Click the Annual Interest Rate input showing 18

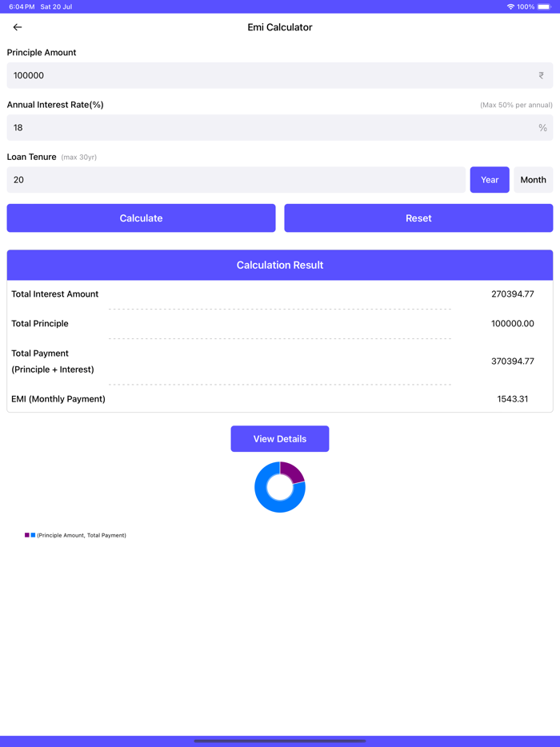pyautogui.click(x=240, y=127)
